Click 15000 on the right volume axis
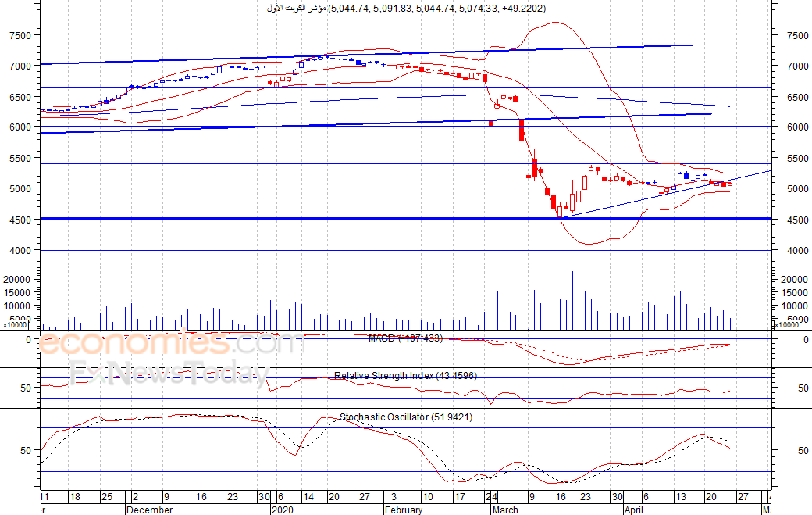The image size is (812, 515). point(794,293)
